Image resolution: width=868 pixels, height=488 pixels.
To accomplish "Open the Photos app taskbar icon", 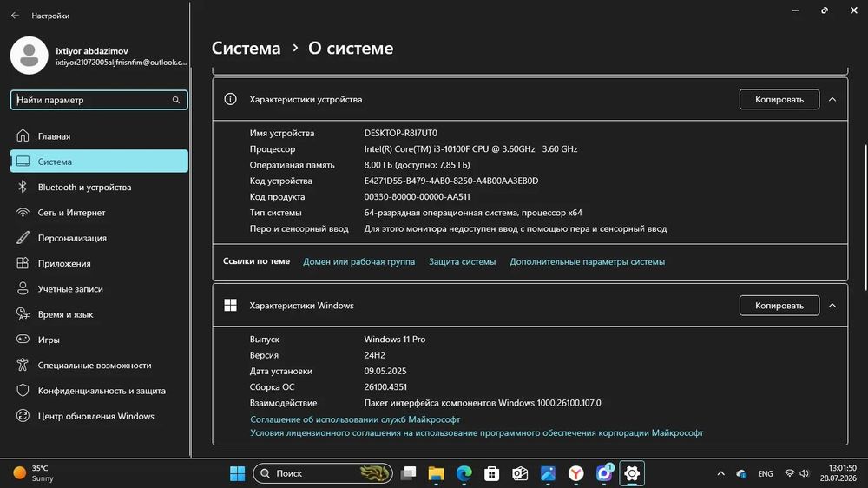I will (548, 473).
